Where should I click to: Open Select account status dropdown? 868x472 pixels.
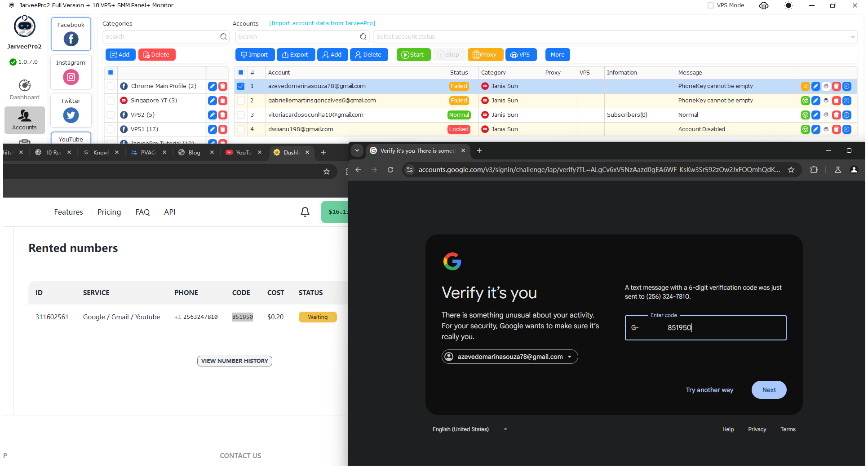615,37
